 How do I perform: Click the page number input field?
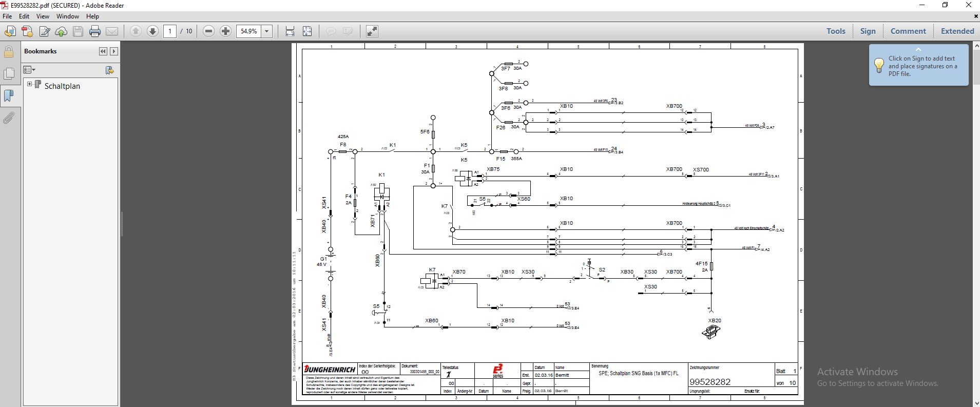point(170,31)
